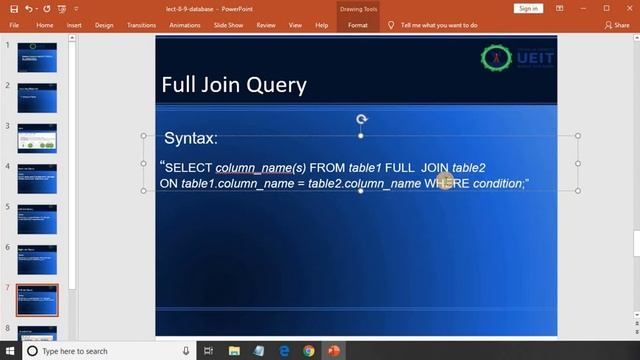Open File Explorer from taskbar

(234, 351)
